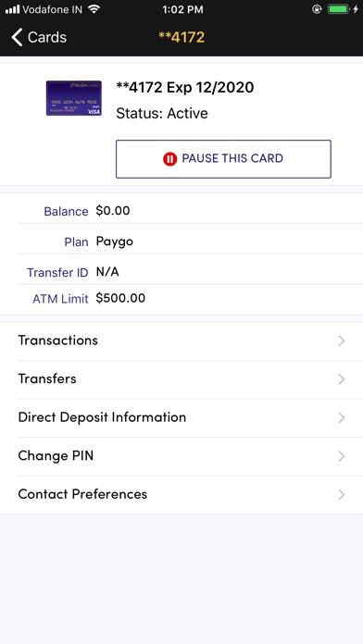Tap the **4172 header title
This screenshot has width=363, height=644.
181,37
